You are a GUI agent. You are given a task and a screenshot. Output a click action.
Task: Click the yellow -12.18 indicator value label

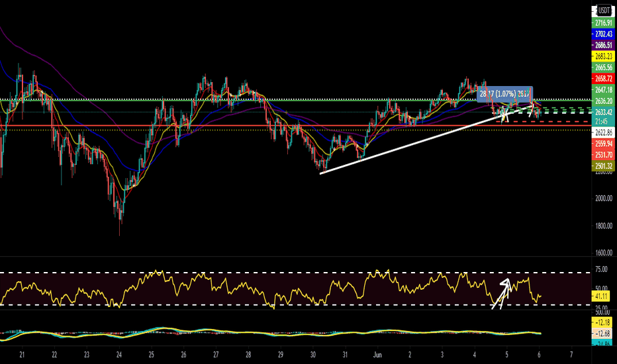tap(602, 323)
